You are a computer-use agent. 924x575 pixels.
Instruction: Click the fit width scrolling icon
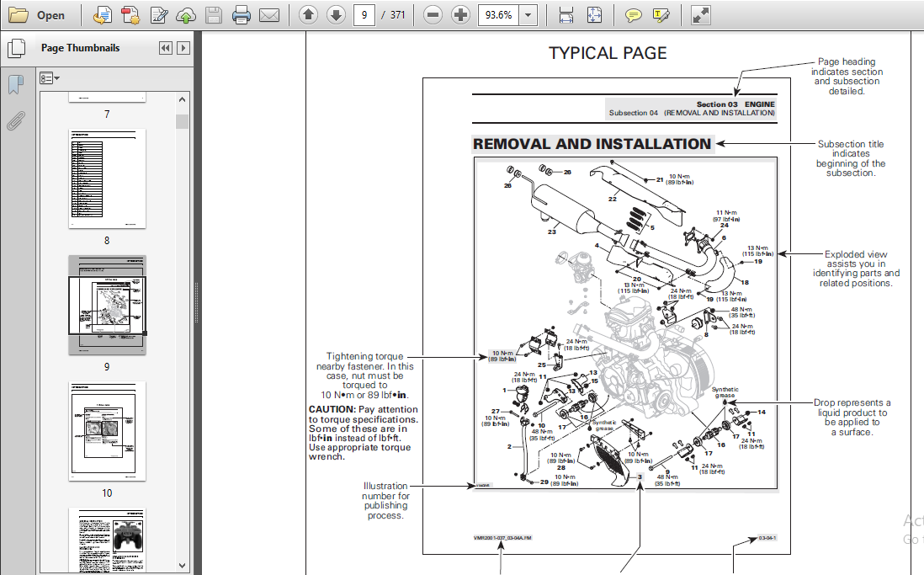(x=566, y=15)
